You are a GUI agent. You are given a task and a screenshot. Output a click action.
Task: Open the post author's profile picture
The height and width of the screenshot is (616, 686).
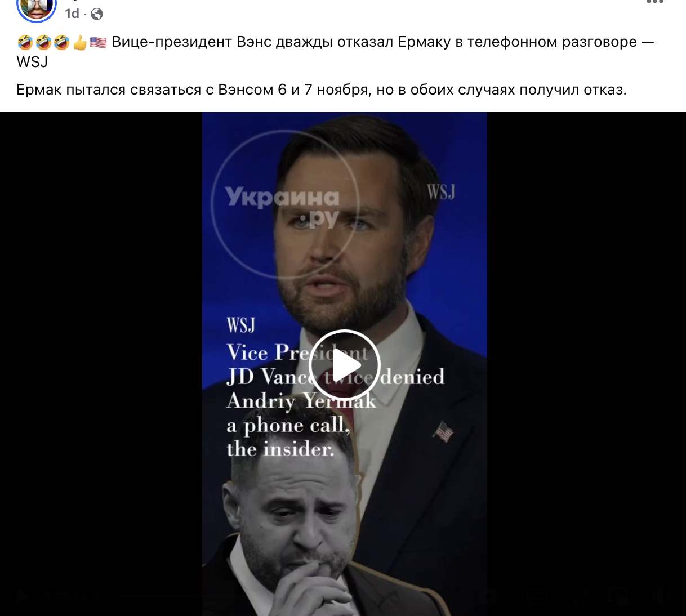pyautogui.click(x=37, y=8)
